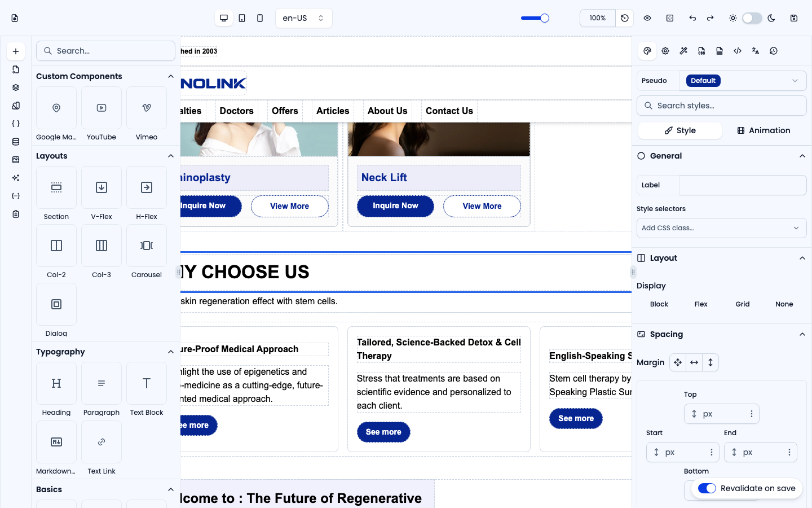Open page preview with eye icon
812x508 pixels.
pos(647,18)
